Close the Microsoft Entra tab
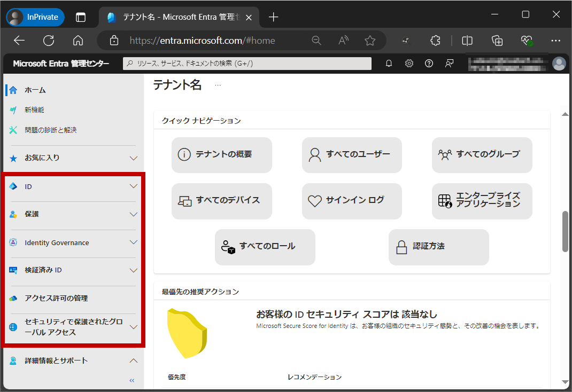This screenshot has height=392, width=572. click(249, 18)
